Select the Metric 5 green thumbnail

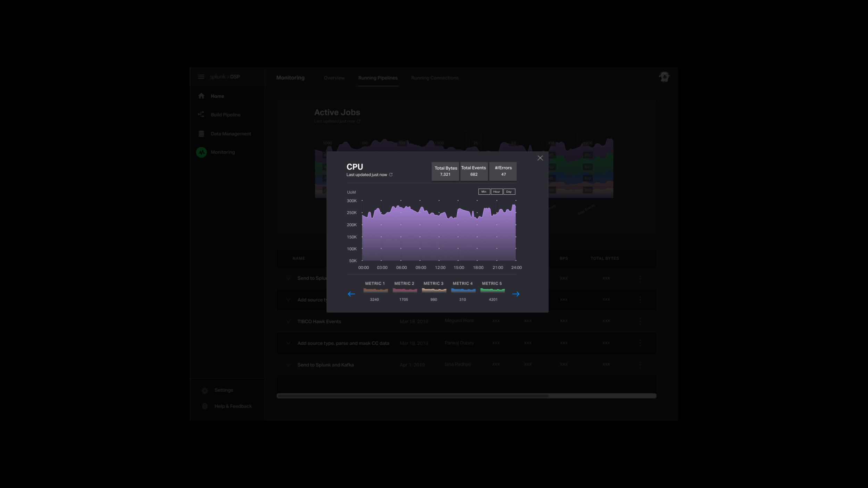coord(492,290)
